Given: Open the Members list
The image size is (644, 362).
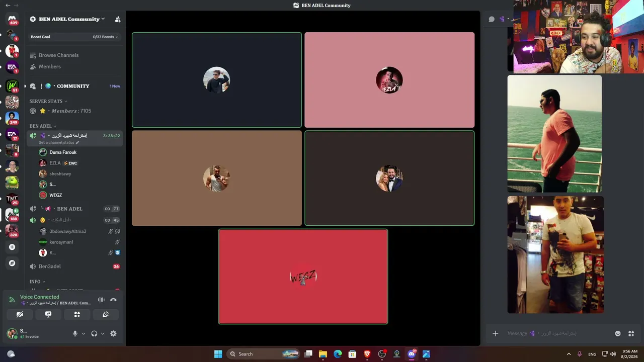Looking at the screenshot, I should (x=50, y=66).
